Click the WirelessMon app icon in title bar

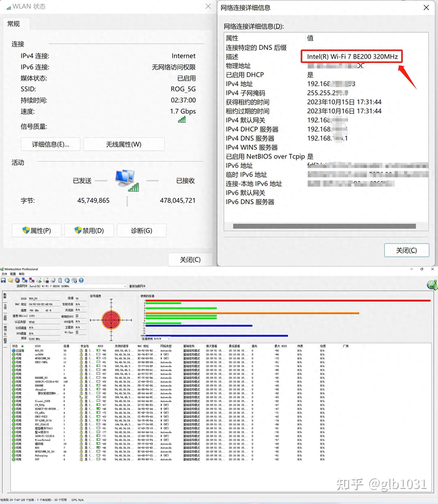2,269
